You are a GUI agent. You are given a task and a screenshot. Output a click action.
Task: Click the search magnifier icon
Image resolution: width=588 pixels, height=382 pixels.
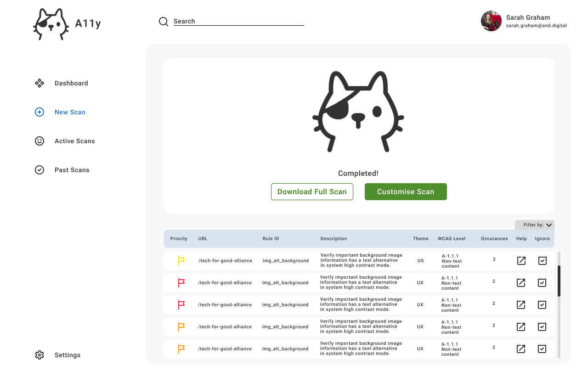click(164, 22)
